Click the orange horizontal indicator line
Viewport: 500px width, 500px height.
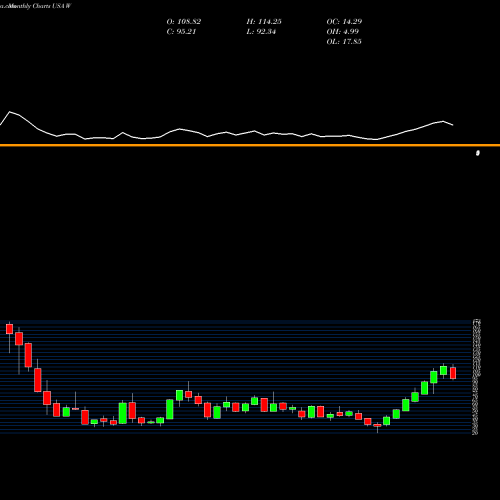click(x=250, y=145)
